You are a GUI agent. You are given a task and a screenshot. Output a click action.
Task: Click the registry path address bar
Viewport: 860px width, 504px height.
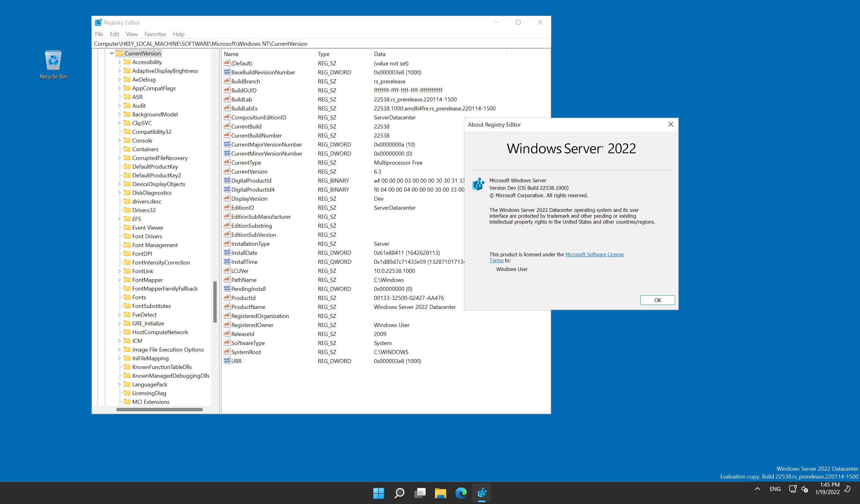[307, 44]
